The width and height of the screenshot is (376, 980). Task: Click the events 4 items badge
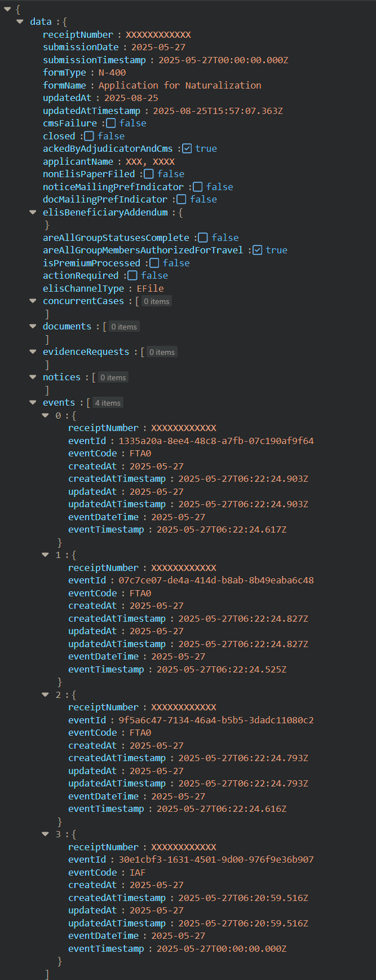coord(108,403)
